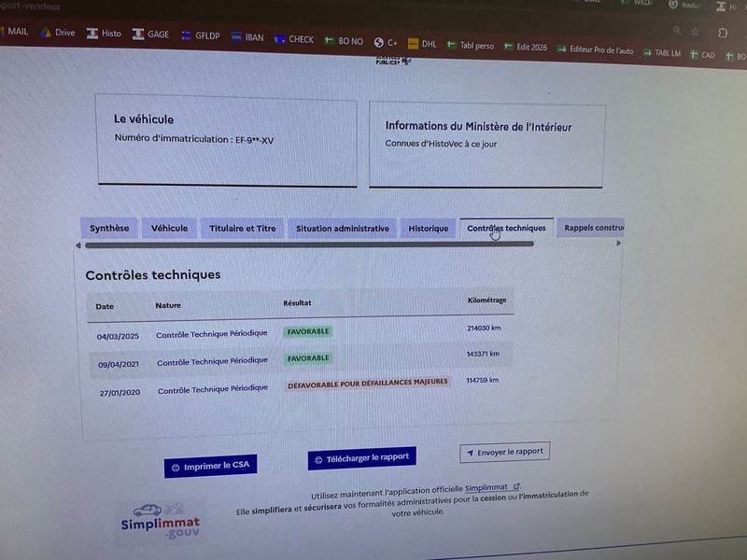747x560 pixels.
Task: Select the 04/03/2025 date cell
Action: click(118, 336)
